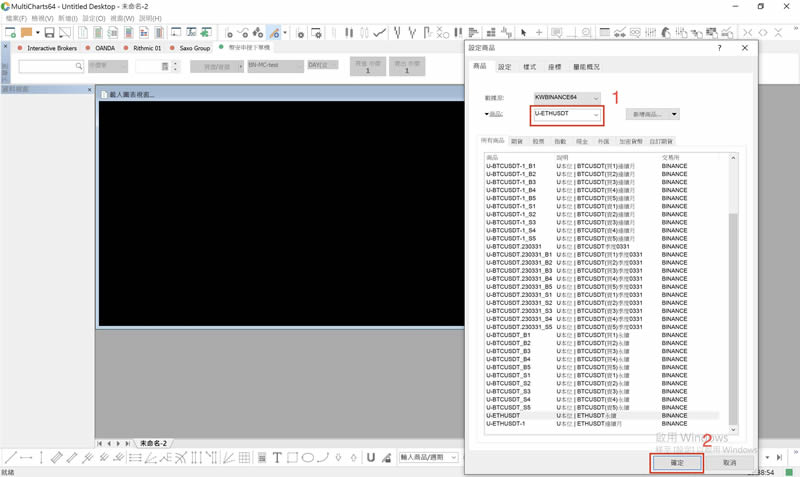The width and height of the screenshot is (800, 477).
Task: Click the help question mark in dialog
Action: (x=719, y=48)
